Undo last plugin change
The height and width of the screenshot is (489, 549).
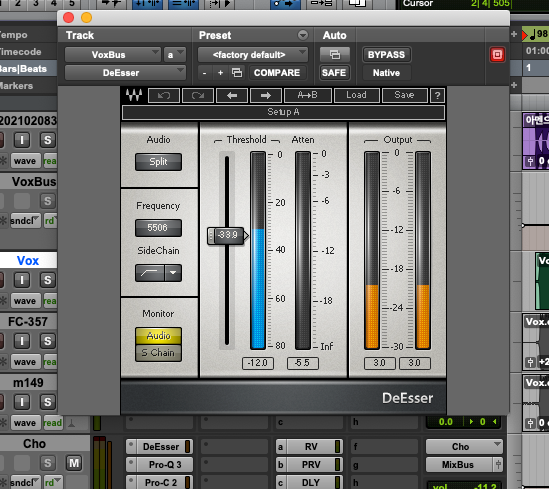click(x=164, y=95)
